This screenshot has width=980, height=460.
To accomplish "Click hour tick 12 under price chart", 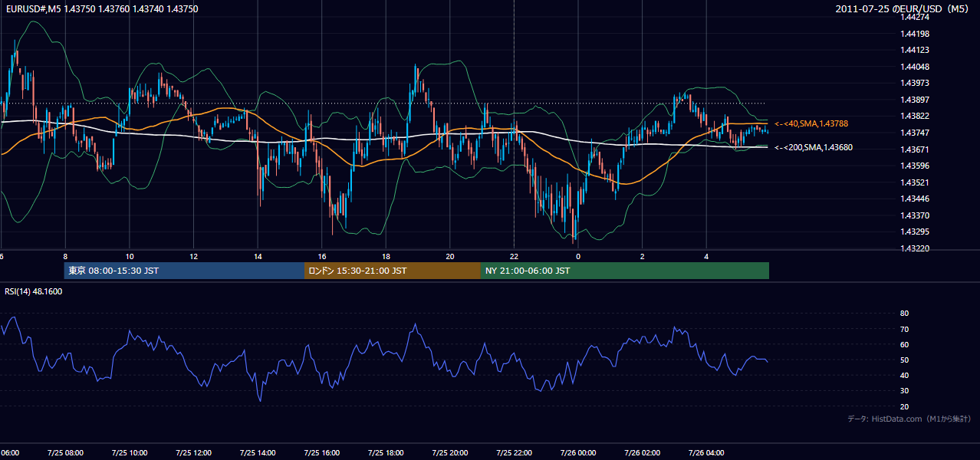I will point(193,257).
